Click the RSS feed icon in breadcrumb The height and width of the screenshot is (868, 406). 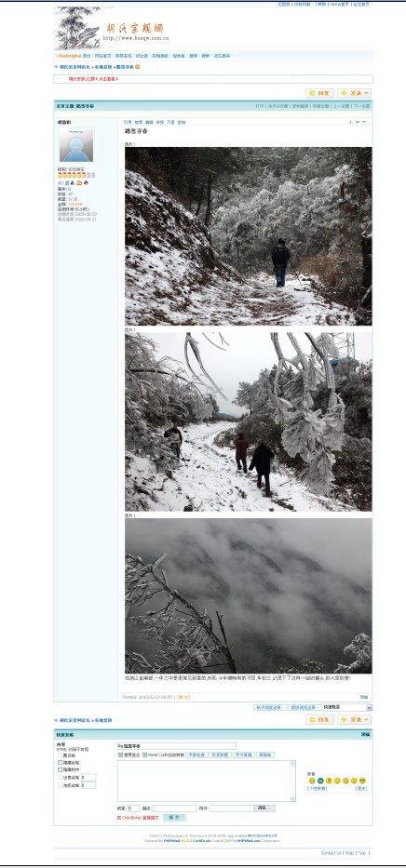coord(138,66)
